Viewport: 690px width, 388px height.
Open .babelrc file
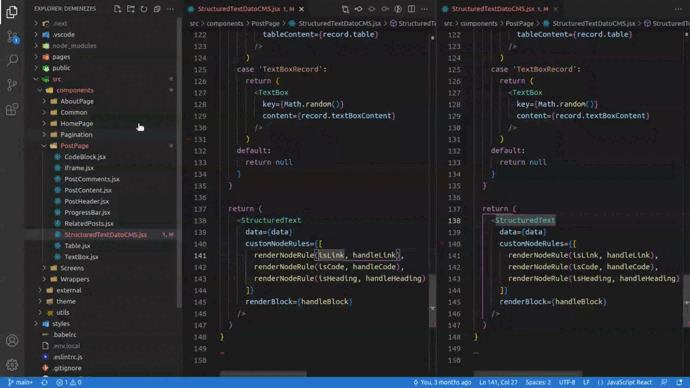pyautogui.click(x=64, y=335)
